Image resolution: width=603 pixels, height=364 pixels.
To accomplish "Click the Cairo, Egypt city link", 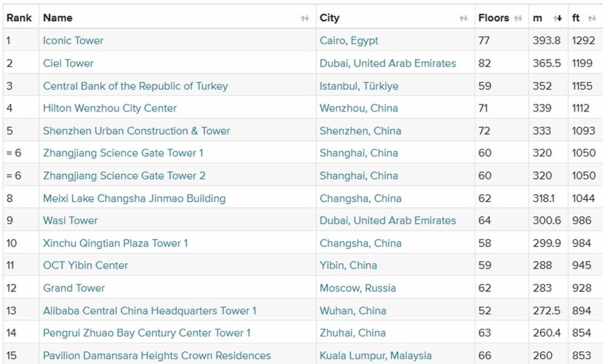I will click(x=349, y=41).
